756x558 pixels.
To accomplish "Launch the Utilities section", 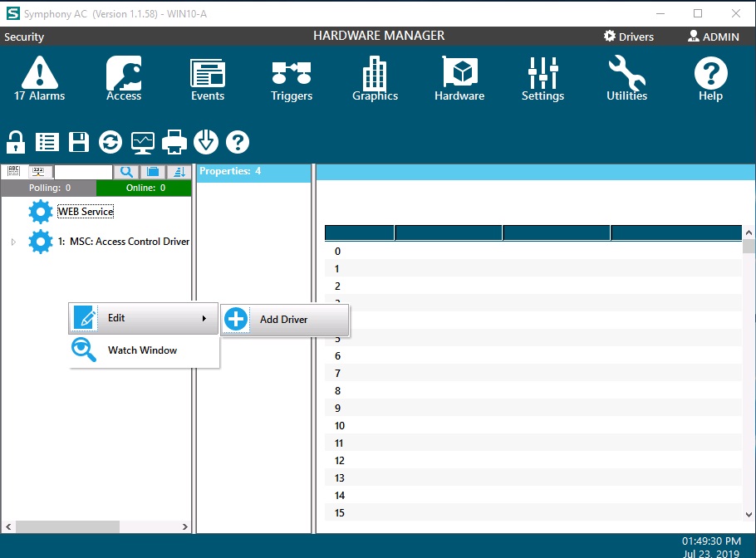I will pos(626,78).
